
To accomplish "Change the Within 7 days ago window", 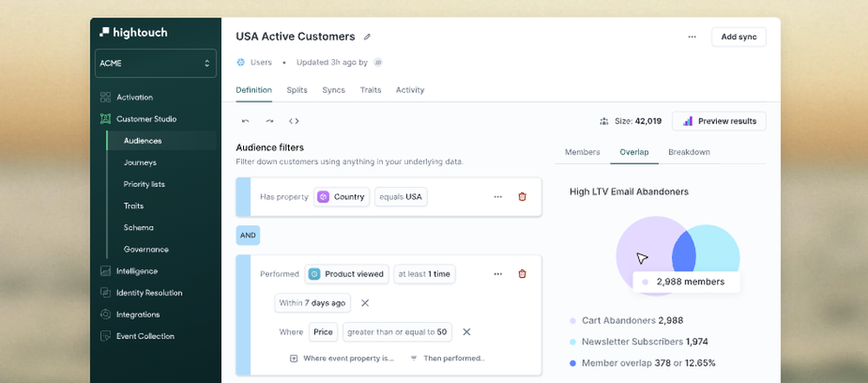I will click(x=312, y=303).
